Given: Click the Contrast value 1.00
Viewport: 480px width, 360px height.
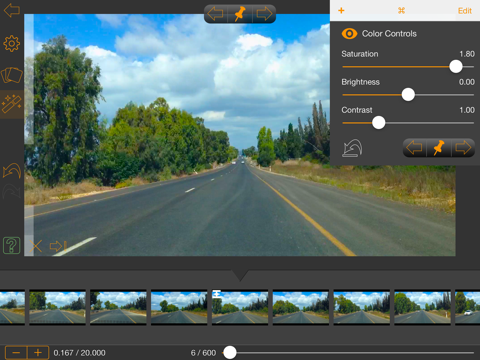Looking at the screenshot, I should [467, 110].
